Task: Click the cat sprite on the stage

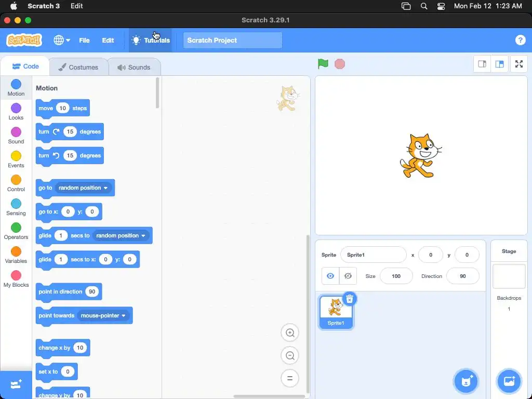Action: point(420,155)
